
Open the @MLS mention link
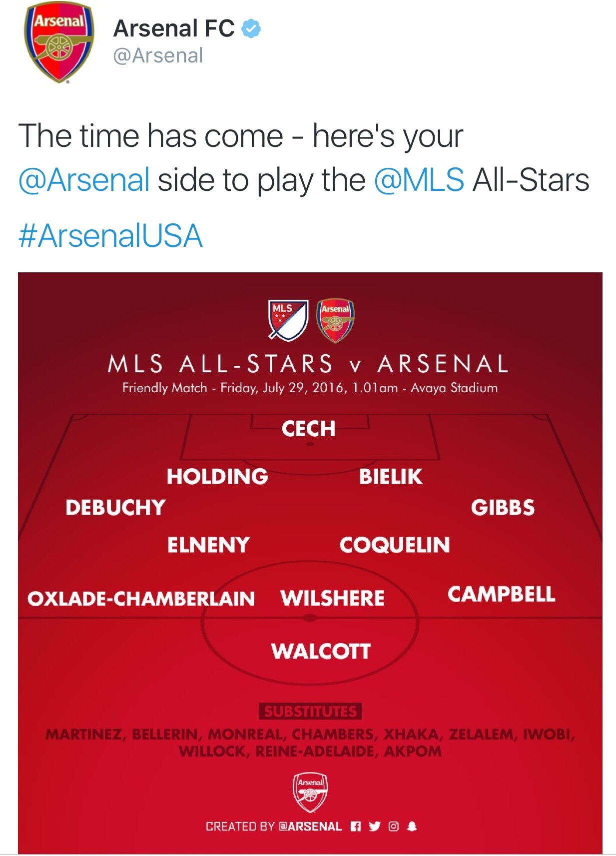point(419,180)
